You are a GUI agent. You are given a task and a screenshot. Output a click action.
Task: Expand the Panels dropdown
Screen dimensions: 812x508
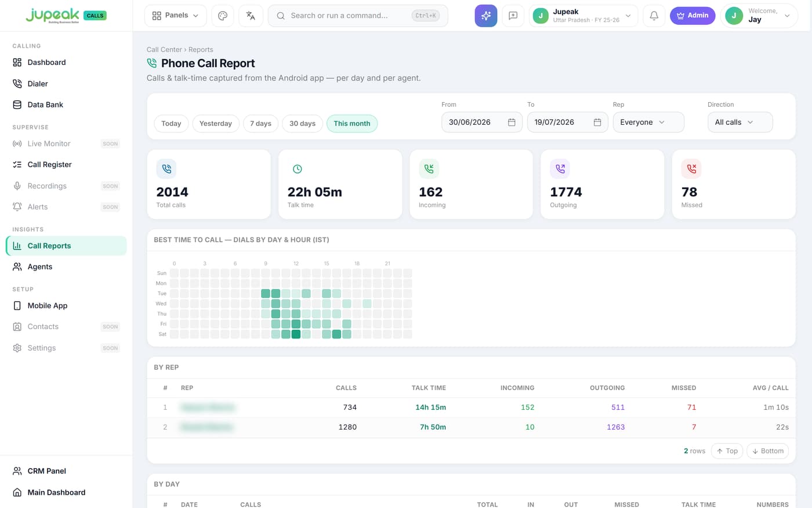(175, 16)
